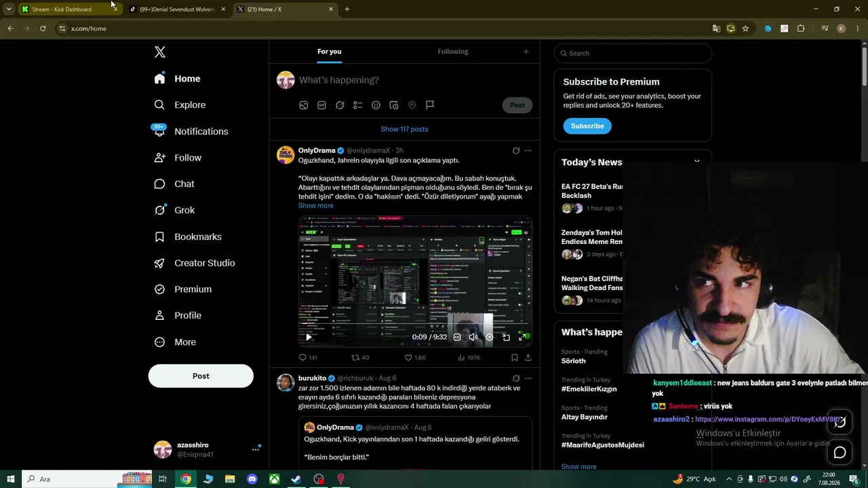
Task: Add a poll to the new post
Action: [x=358, y=105]
